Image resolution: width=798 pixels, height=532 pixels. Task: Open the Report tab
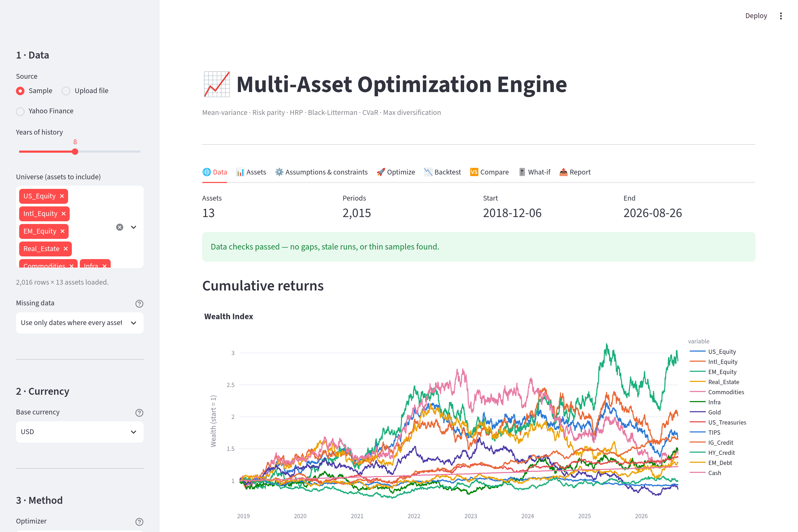575,172
